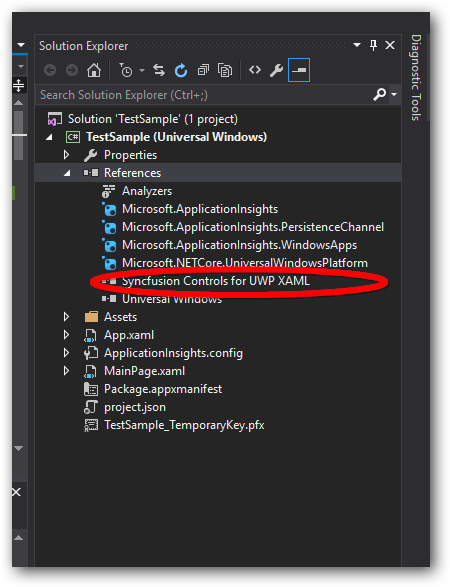Collapse the References node
The height and width of the screenshot is (587, 450).
coord(67,173)
